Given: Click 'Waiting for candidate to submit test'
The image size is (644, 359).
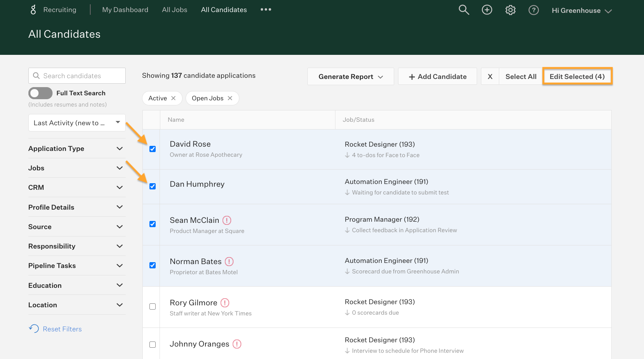Looking at the screenshot, I should pyautogui.click(x=400, y=193).
